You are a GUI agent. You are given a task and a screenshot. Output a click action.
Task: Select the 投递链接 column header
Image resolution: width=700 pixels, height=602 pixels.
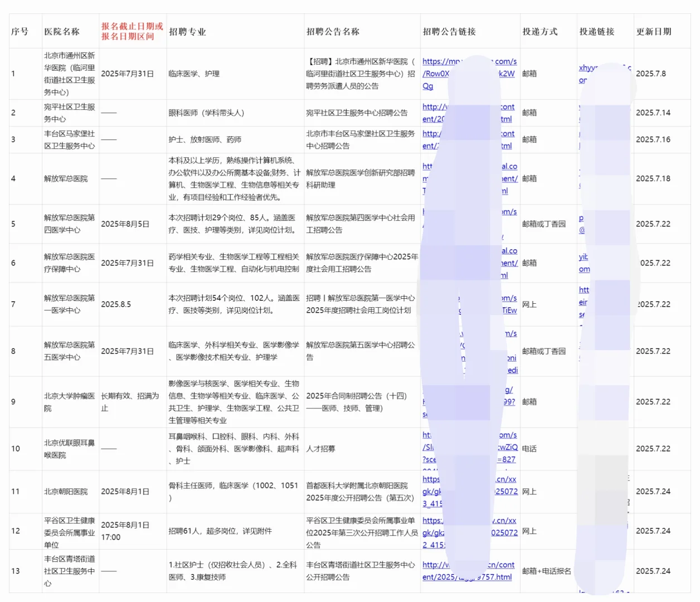coord(597,32)
